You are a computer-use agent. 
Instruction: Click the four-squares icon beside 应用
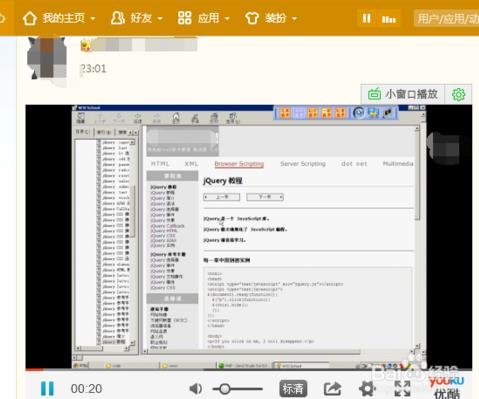pyautogui.click(x=184, y=18)
